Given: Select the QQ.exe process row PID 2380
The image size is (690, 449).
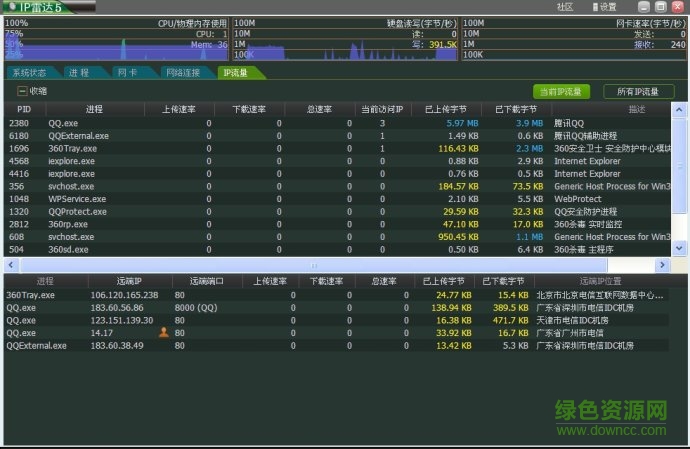Looking at the screenshot, I should pyautogui.click(x=338, y=123).
